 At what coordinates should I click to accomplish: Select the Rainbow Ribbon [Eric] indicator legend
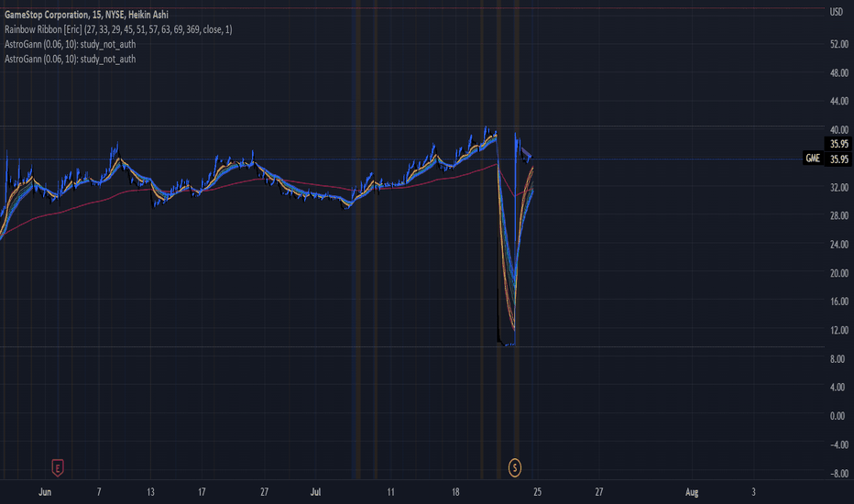(118, 29)
